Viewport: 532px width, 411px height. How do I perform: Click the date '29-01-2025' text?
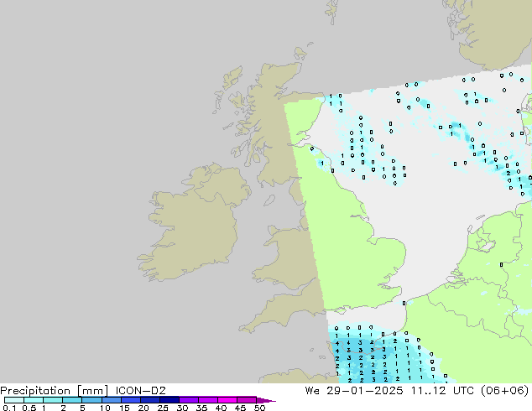tap(365, 390)
